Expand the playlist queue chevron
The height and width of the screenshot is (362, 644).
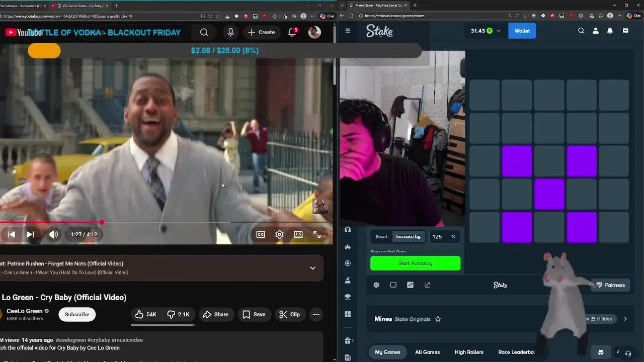(x=312, y=268)
